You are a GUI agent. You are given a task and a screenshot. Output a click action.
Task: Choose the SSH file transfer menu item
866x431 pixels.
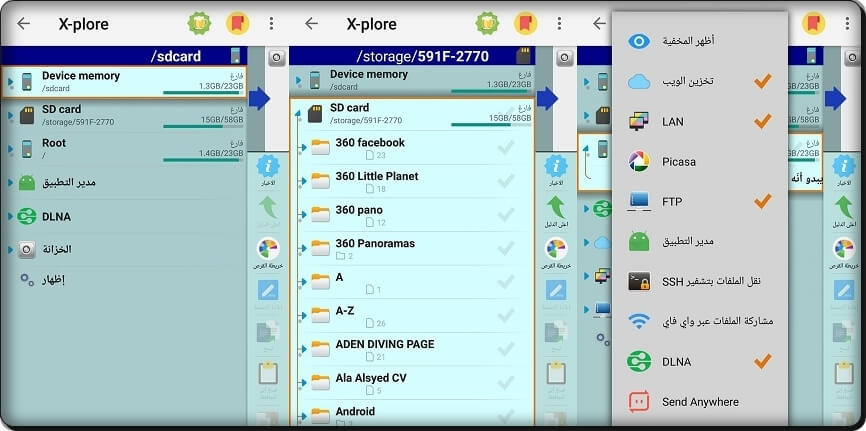(x=700, y=281)
